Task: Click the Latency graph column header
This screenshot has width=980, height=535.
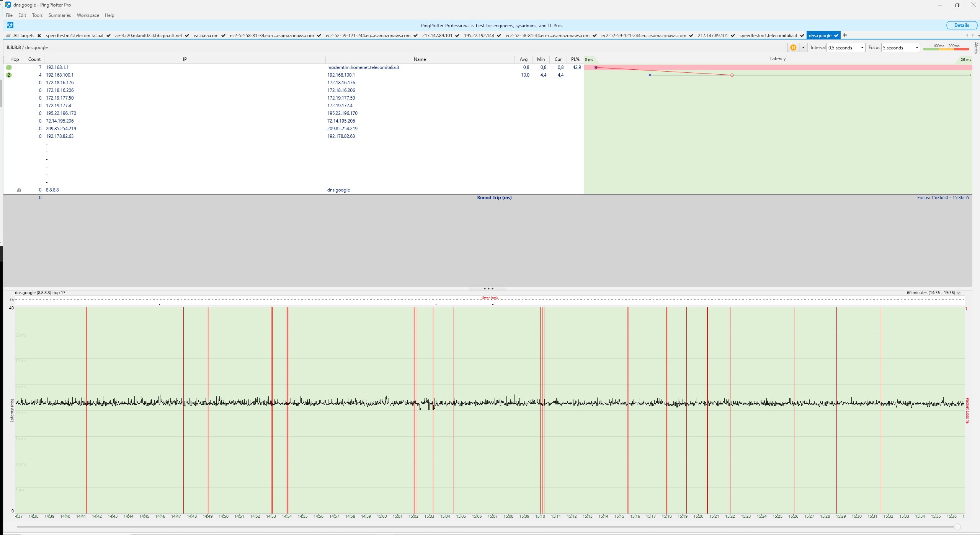Action: tap(777, 59)
